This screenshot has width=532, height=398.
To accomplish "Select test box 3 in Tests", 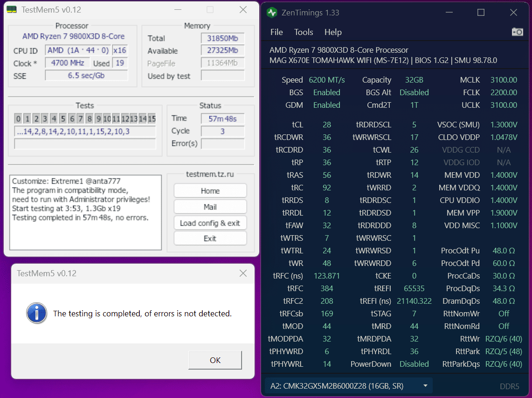I will tap(45, 119).
